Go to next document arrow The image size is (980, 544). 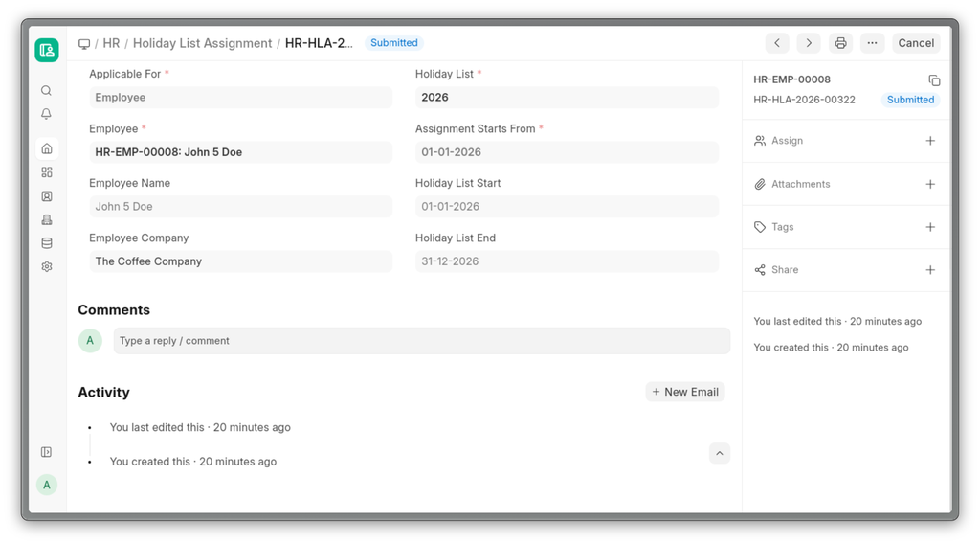pos(809,43)
